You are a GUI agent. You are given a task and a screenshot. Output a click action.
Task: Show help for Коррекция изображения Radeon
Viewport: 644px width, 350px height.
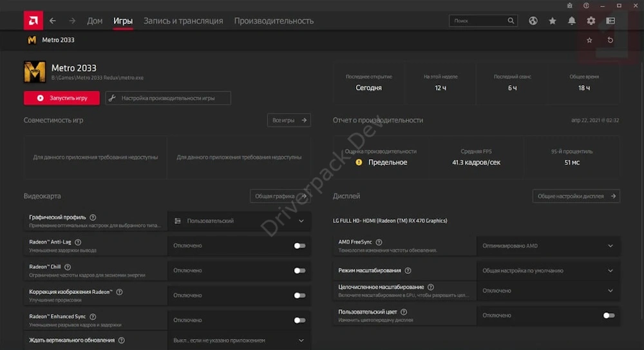pyautogui.click(x=119, y=292)
